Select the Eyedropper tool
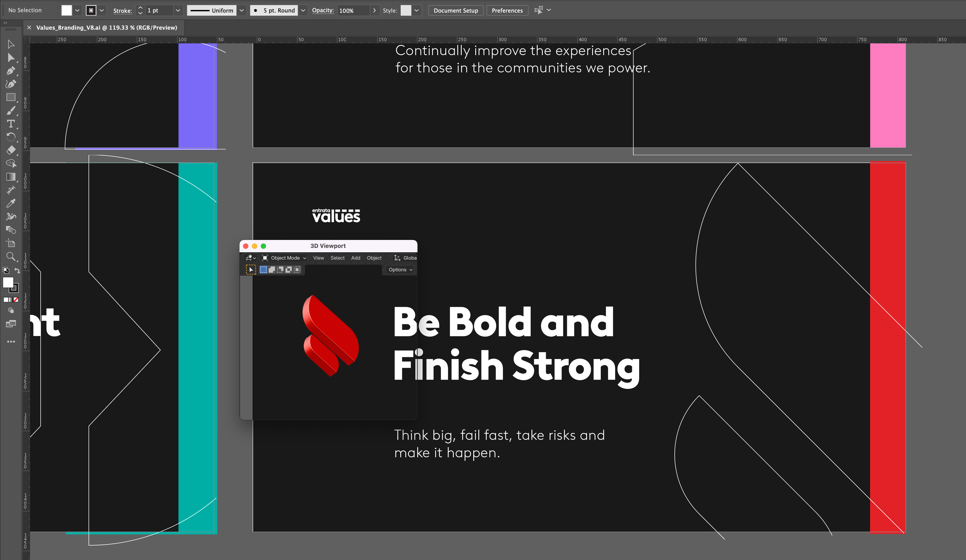The height and width of the screenshot is (560, 966). pyautogui.click(x=11, y=203)
